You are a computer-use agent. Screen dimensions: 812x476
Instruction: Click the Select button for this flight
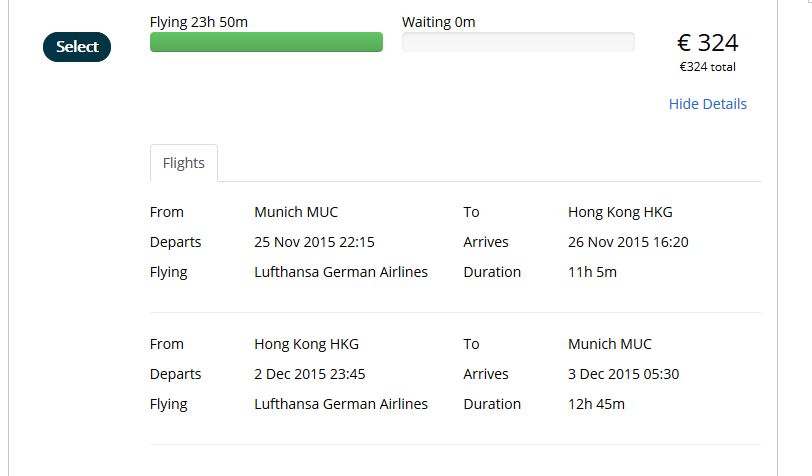(77, 47)
